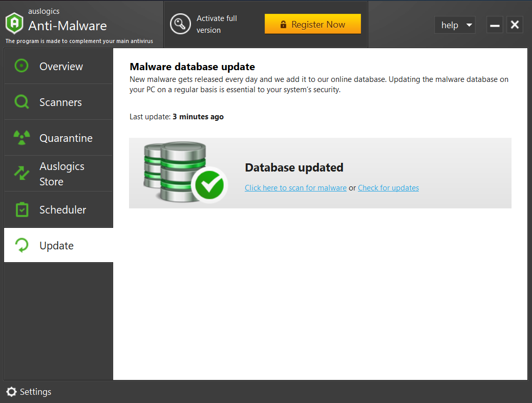Close the Anti-Malware window

tap(515, 25)
